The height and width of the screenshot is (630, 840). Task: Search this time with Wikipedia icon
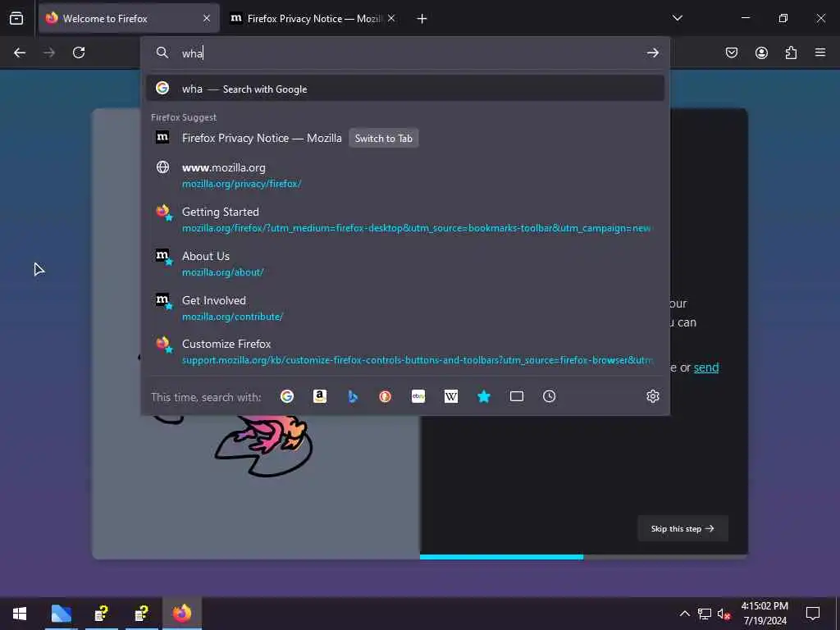coord(451,396)
